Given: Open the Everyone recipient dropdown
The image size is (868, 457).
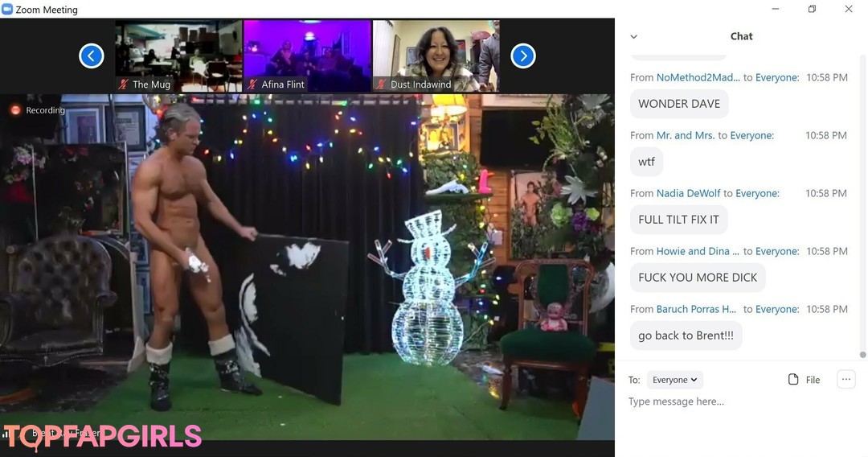Looking at the screenshot, I should coord(674,380).
